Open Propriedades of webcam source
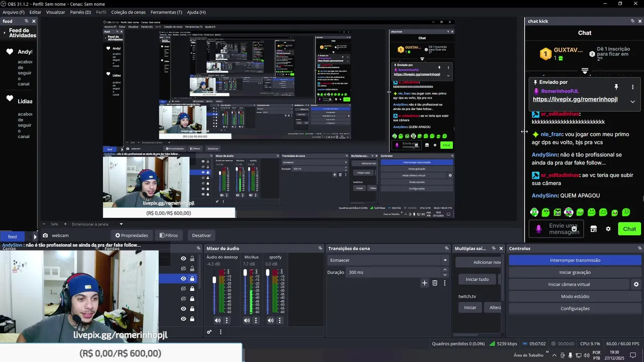The image size is (644, 362). pos(132,235)
